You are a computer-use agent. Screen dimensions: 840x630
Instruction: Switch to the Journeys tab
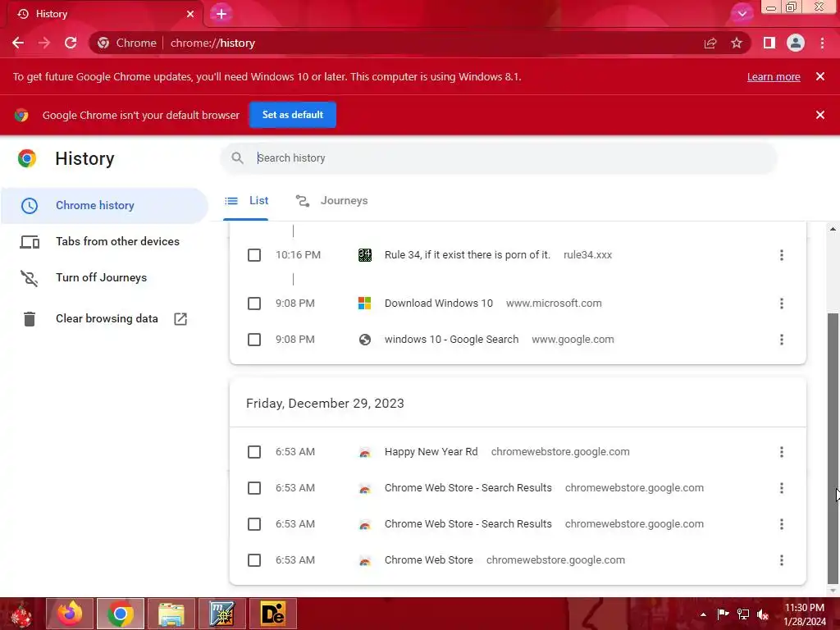pyautogui.click(x=331, y=201)
